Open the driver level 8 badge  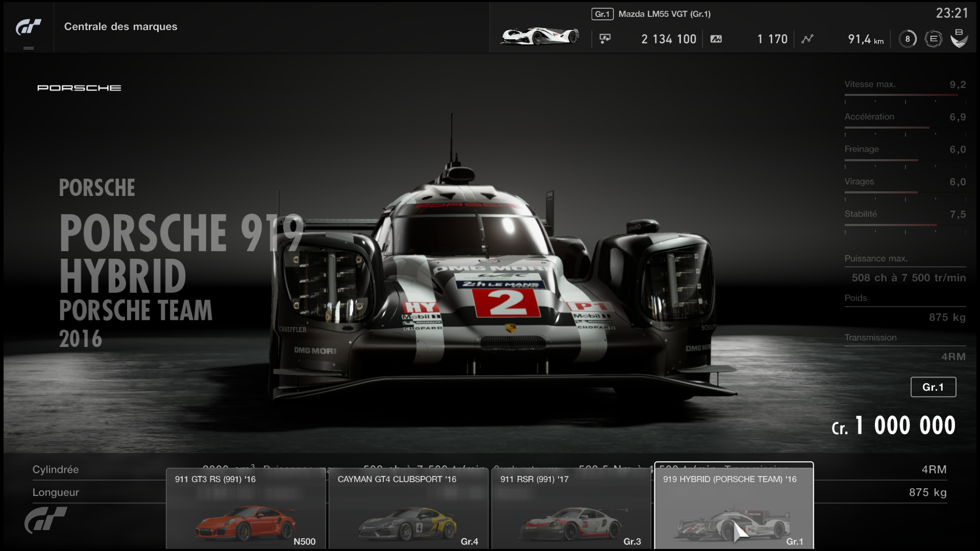coord(908,39)
